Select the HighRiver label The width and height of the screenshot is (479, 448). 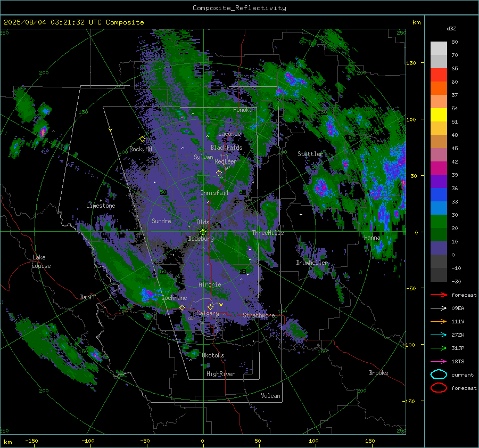pyautogui.click(x=221, y=374)
